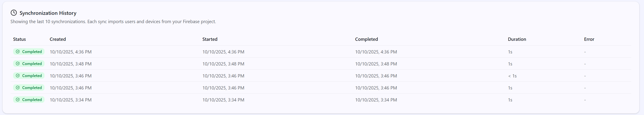This screenshot has width=644, height=115.
Task: Click the Status column header
Action: pos(19,39)
